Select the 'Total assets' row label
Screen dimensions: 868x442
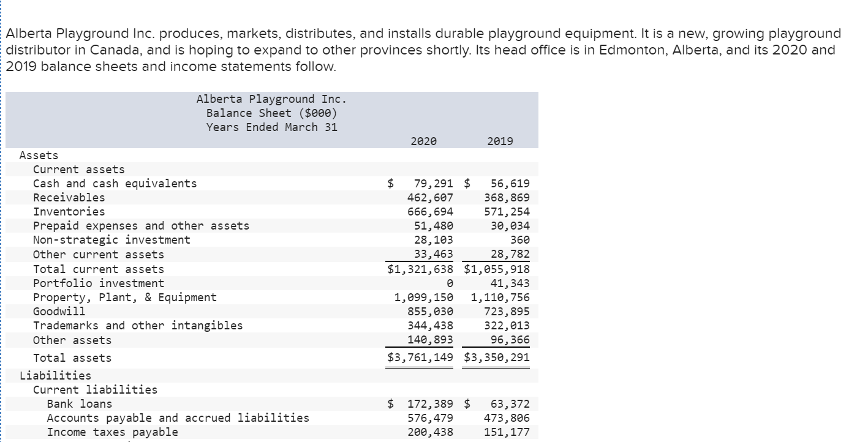(72, 358)
